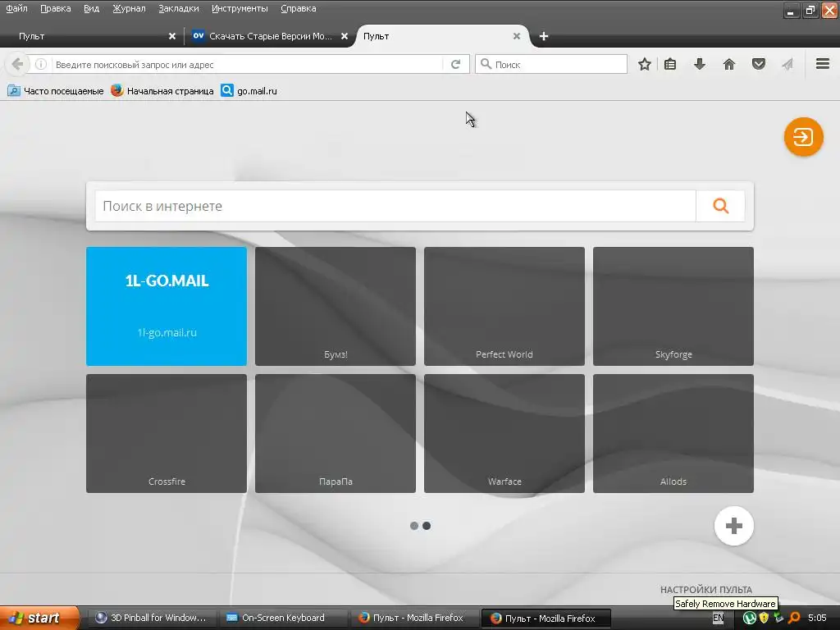Viewport: 840px width, 630px height.
Task: Open the Правка menu
Action: tap(55, 8)
